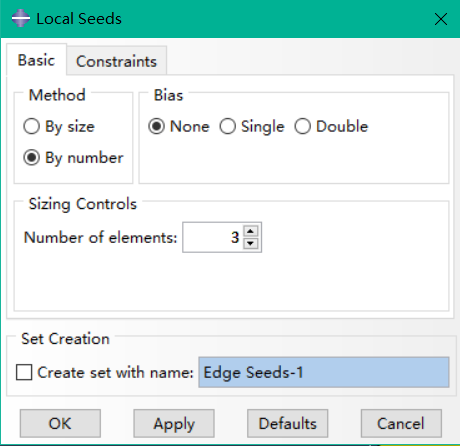Image resolution: width=460 pixels, height=446 pixels.
Task: Restore settings using the Defaults button
Action: pyautogui.click(x=287, y=423)
